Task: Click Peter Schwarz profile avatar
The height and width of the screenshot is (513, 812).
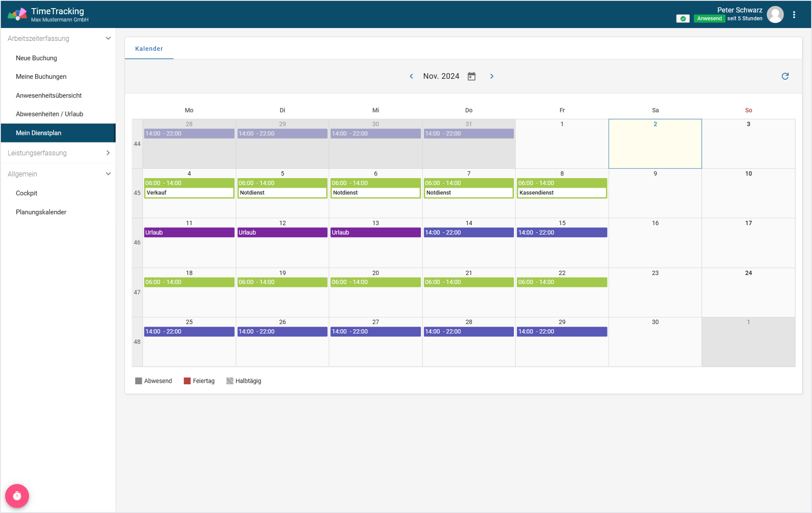Action: [775, 15]
